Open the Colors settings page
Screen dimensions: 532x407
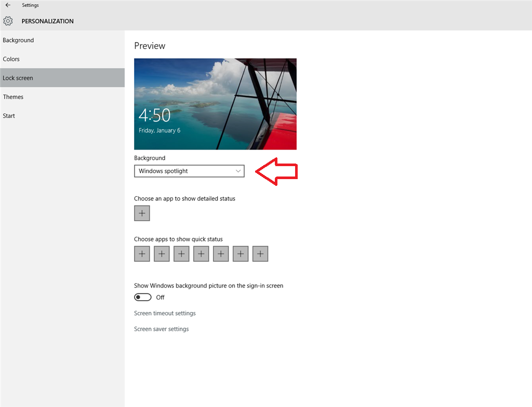62,59
